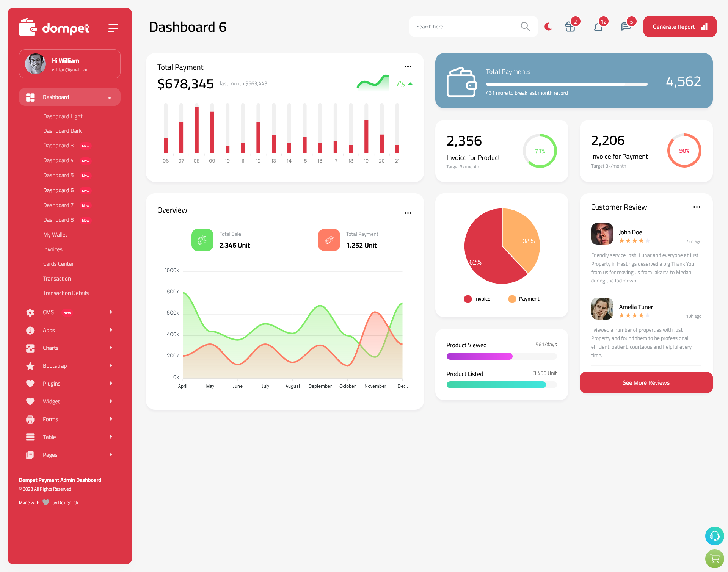728x572 pixels.
Task: Click the notifications bell icon
Action: coord(598,26)
